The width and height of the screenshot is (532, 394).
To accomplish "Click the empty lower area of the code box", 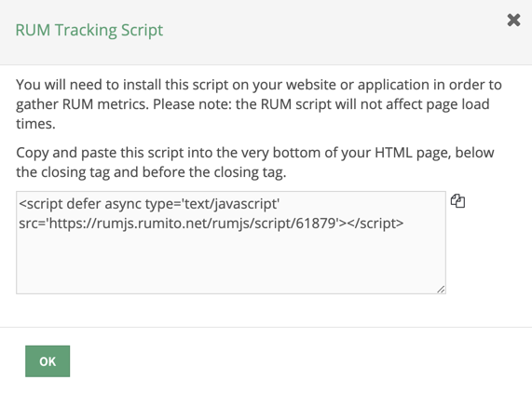I will 231,263.
